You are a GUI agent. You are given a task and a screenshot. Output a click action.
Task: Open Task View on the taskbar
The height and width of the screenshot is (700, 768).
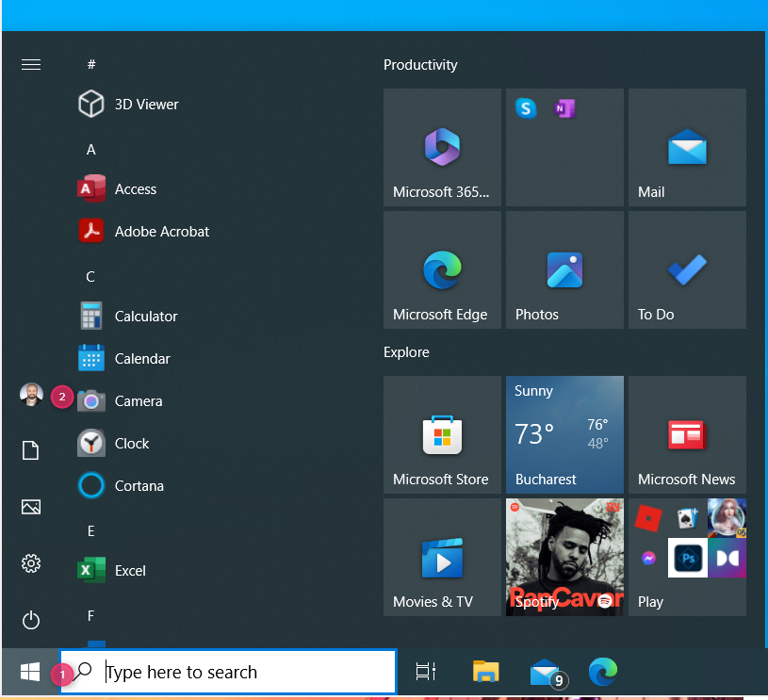click(x=426, y=672)
